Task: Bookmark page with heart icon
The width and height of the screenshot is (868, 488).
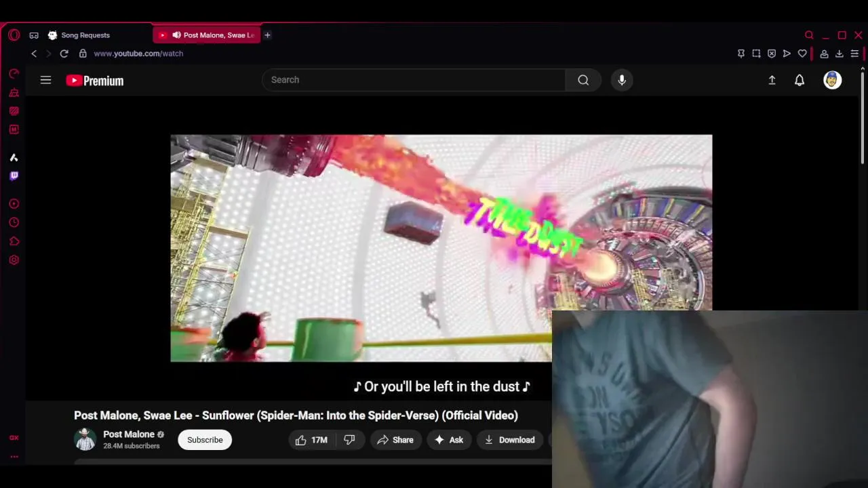Action: [802, 54]
